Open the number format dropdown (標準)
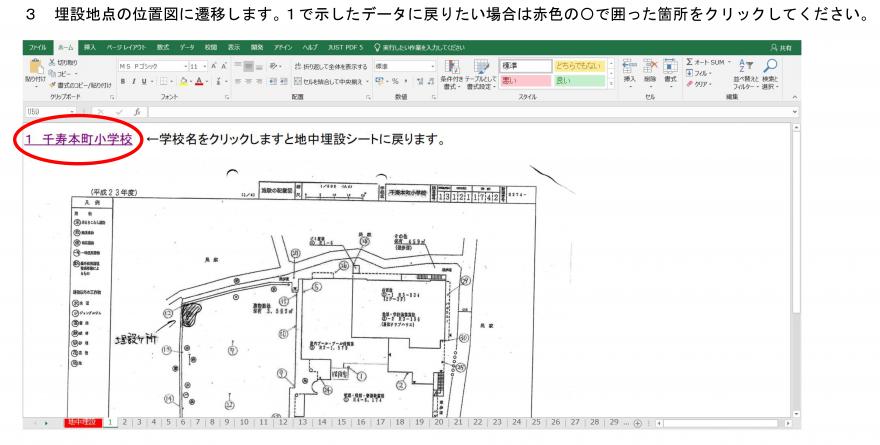880x445 pixels. coord(436,62)
